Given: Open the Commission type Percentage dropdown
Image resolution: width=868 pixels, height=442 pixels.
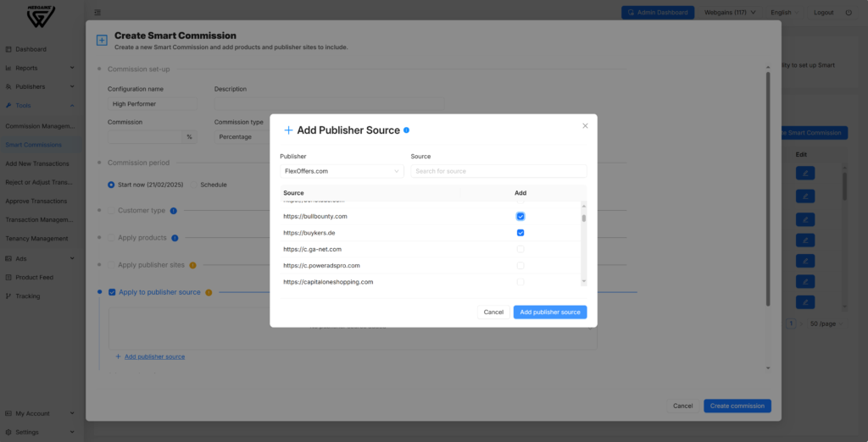Looking at the screenshot, I should pos(242,136).
